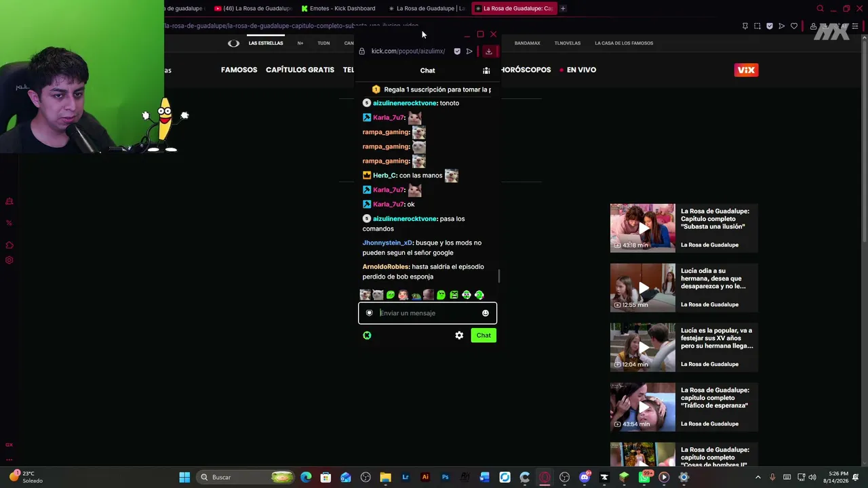This screenshot has width=868, height=488.
Task: Insert the first quick emote below chat messages
Action: click(x=365, y=295)
